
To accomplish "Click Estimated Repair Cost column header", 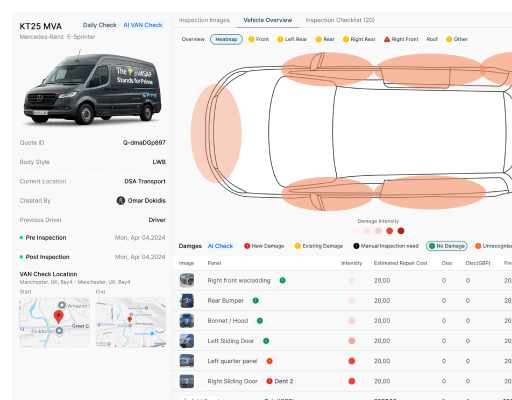I will tap(400, 263).
